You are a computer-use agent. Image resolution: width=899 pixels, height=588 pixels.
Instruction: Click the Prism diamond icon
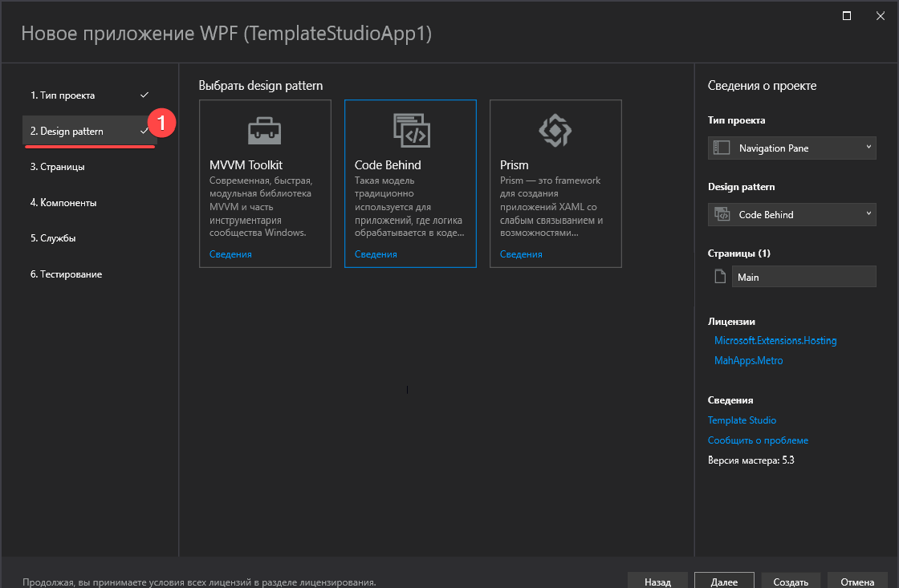pos(555,130)
